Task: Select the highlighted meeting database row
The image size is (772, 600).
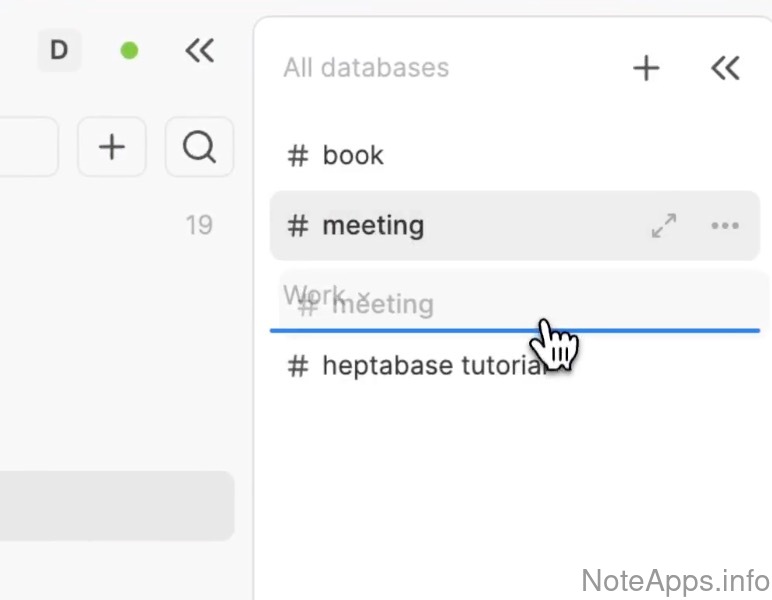Action: tap(450, 226)
